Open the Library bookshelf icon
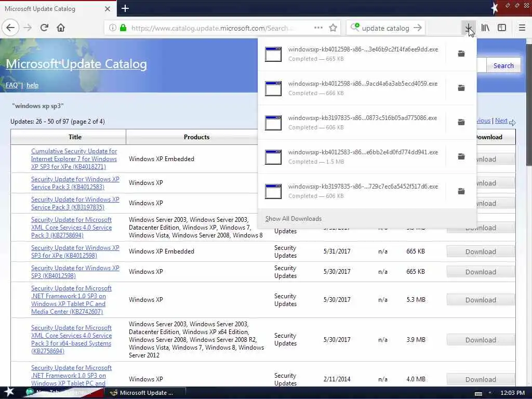The height and width of the screenshot is (399, 532). pos(485,28)
